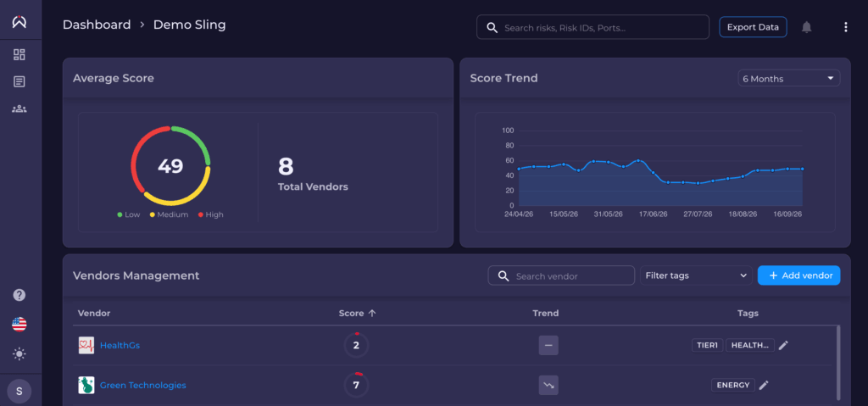
Task: Click the HealthGs score gauge 2
Action: coord(356,345)
